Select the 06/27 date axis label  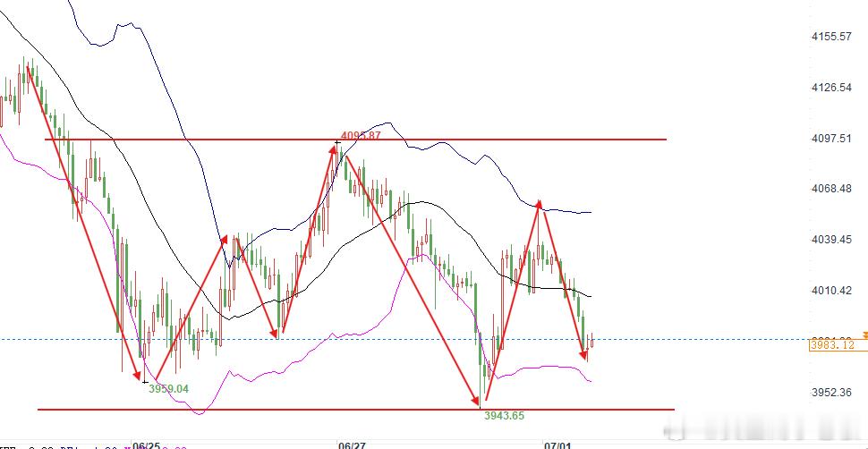click(352, 445)
